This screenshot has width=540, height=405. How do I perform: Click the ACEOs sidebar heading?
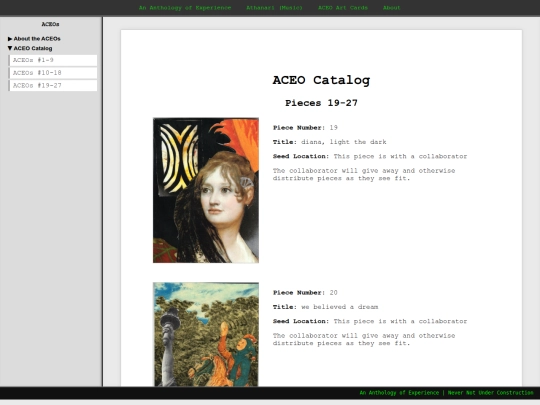pos(50,24)
